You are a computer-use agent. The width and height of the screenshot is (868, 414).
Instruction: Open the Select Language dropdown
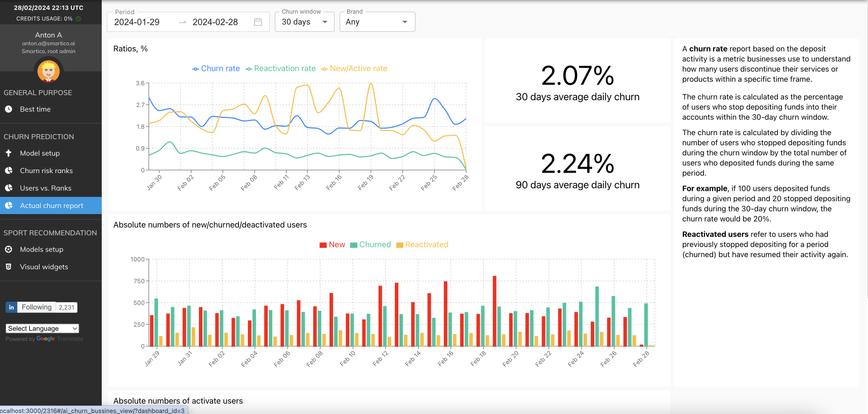pos(43,328)
